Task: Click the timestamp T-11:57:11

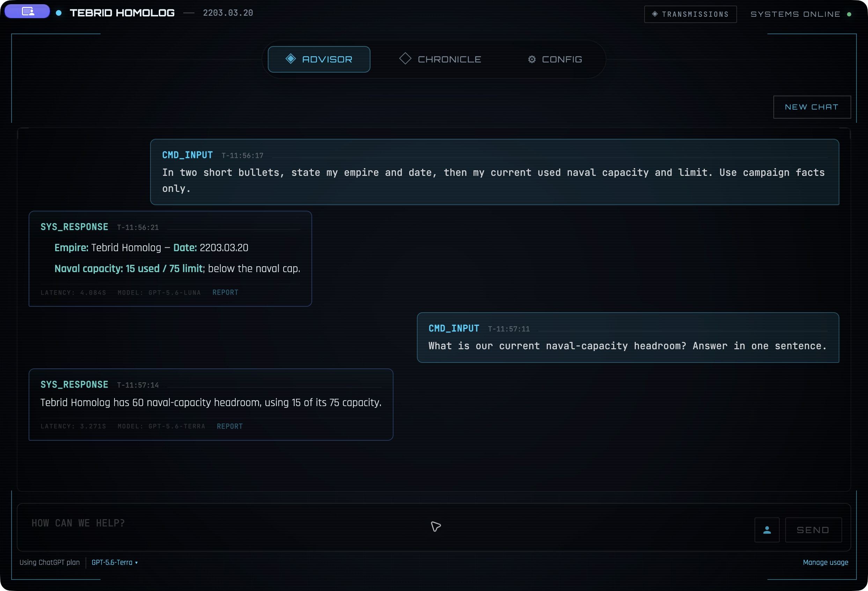Action: pos(509,329)
